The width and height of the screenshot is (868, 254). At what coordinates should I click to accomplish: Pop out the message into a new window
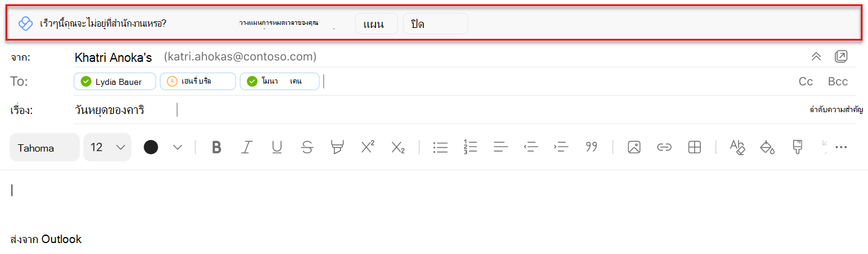841,56
